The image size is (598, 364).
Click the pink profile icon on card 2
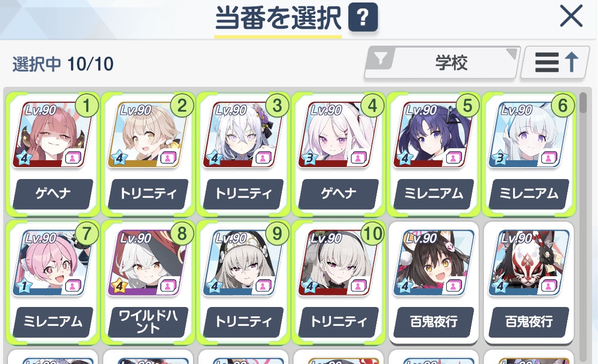tap(167, 159)
